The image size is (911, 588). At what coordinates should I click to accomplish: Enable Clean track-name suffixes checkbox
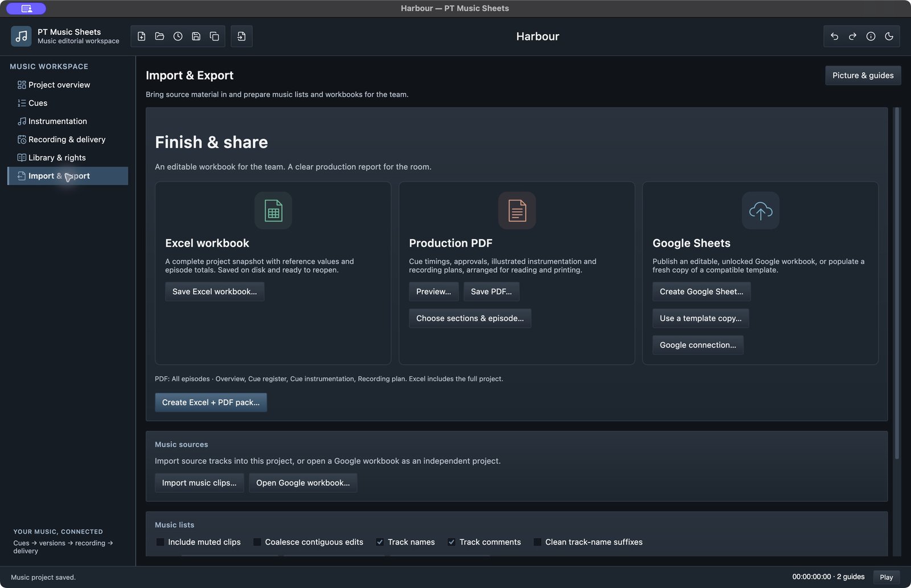click(537, 542)
